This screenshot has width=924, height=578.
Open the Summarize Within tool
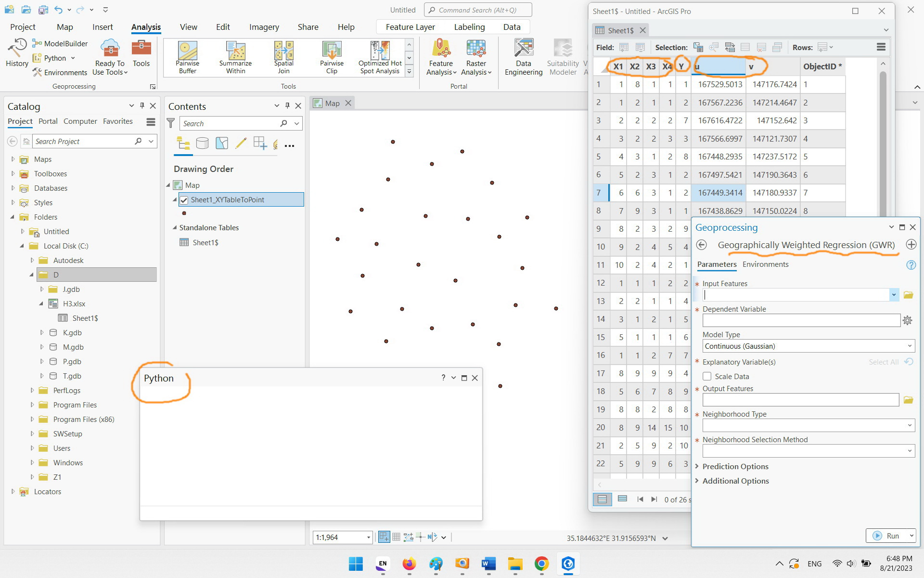(x=235, y=57)
